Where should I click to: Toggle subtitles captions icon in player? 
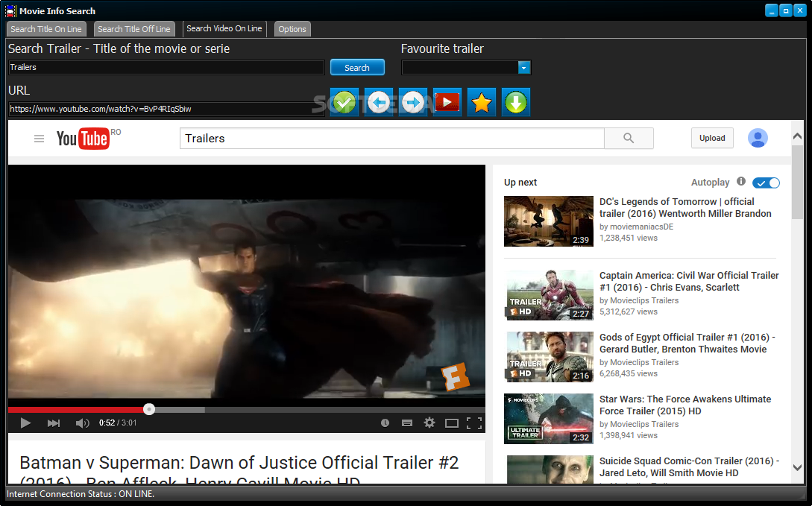pyautogui.click(x=407, y=423)
